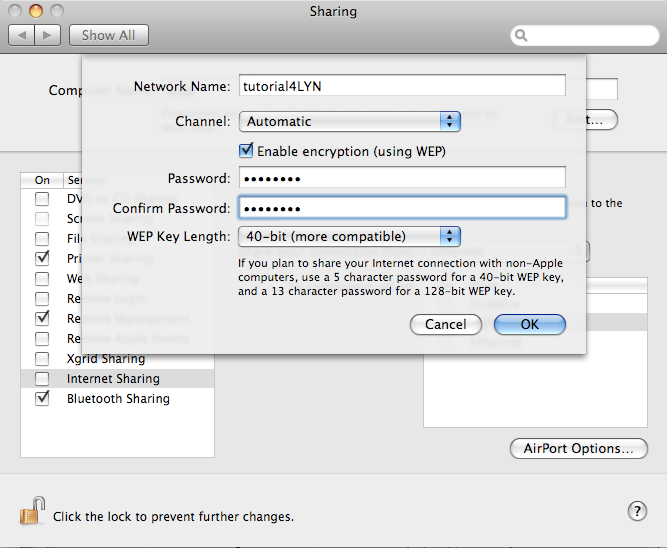Click the Confirm Password field
The width and height of the screenshot is (667, 548).
point(402,208)
